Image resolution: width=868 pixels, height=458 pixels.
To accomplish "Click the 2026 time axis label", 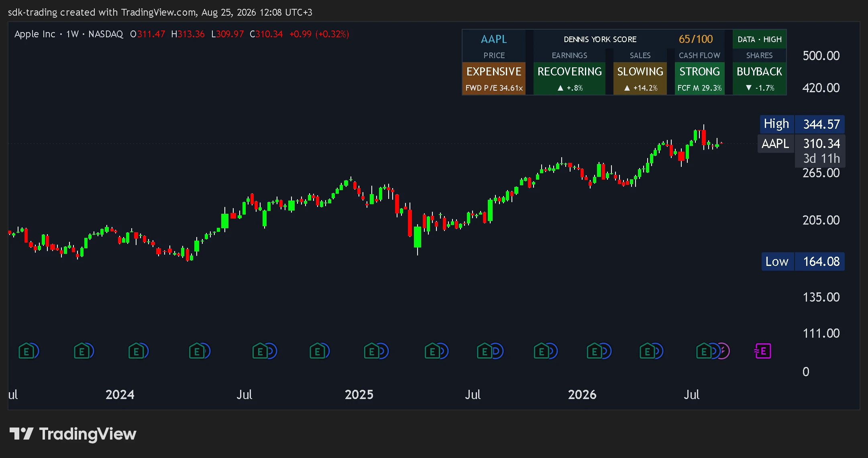I will pyautogui.click(x=582, y=395).
